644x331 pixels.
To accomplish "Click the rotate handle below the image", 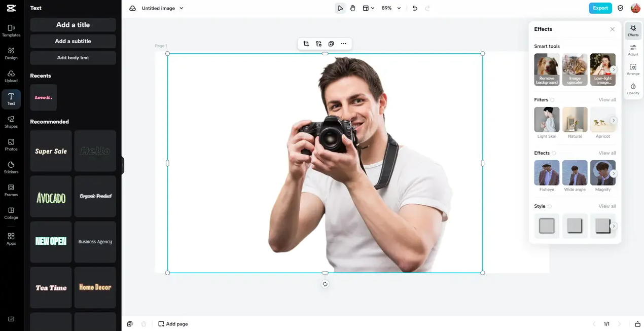I will tap(325, 284).
